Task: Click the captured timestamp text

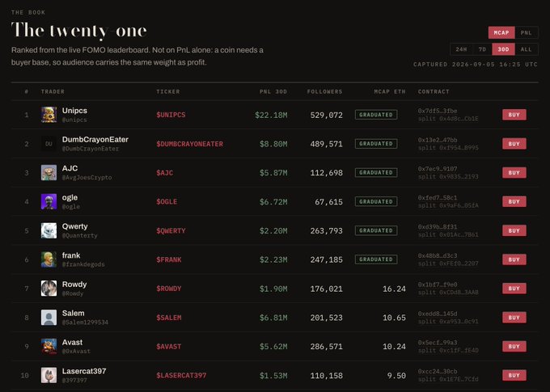Action: click(x=476, y=65)
